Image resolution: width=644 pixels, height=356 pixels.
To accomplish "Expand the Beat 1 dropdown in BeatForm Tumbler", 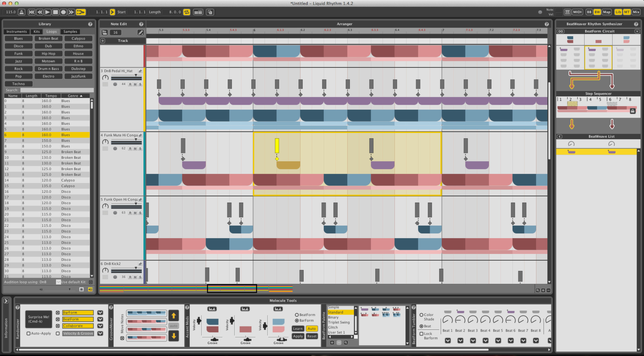I will (448, 341).
